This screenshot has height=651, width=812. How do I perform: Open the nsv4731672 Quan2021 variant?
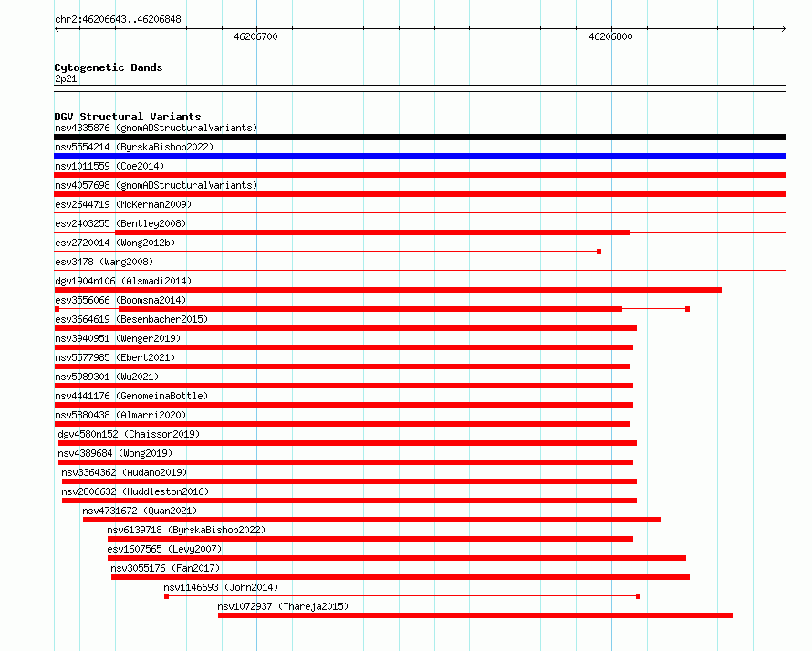[x=140, y=511]
